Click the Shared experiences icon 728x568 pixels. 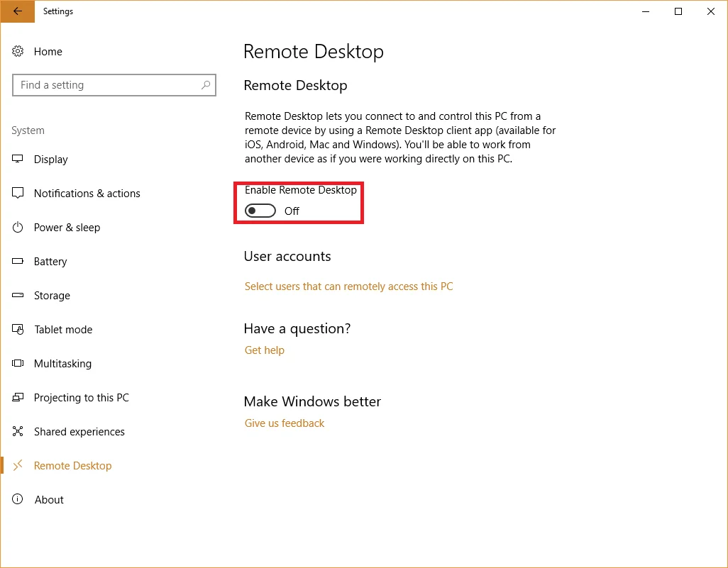click(18, 432)
